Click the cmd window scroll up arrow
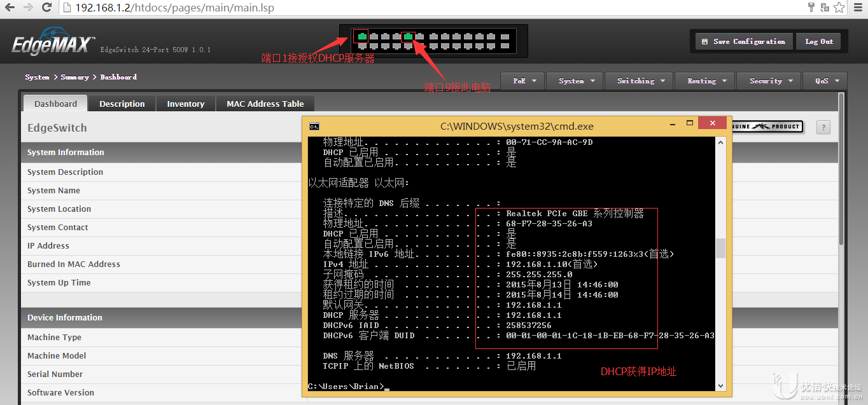 point(720,142)
